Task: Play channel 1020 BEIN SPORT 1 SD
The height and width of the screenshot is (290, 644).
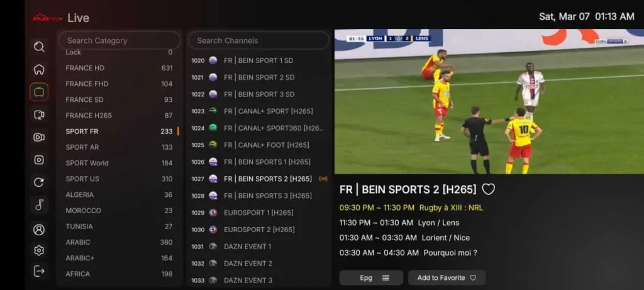Action: click(258, 60)
